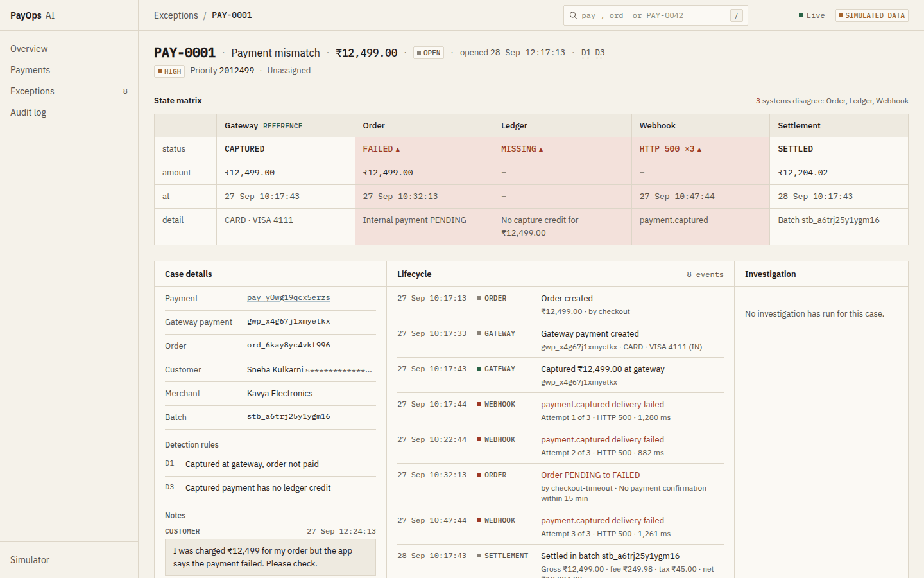
Task: Click the Unassigned assignee label
Action: [289, 71]
